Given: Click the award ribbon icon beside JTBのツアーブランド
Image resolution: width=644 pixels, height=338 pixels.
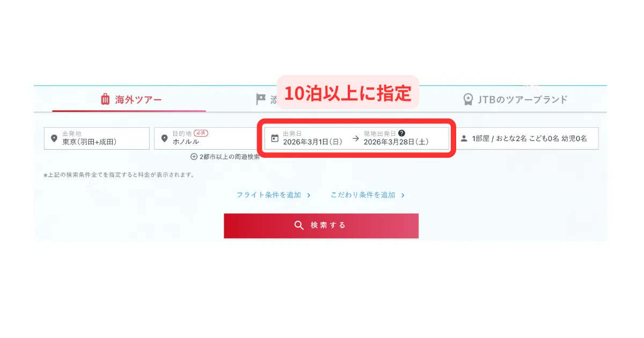Looking at the screenshot, I should (468, 99).
